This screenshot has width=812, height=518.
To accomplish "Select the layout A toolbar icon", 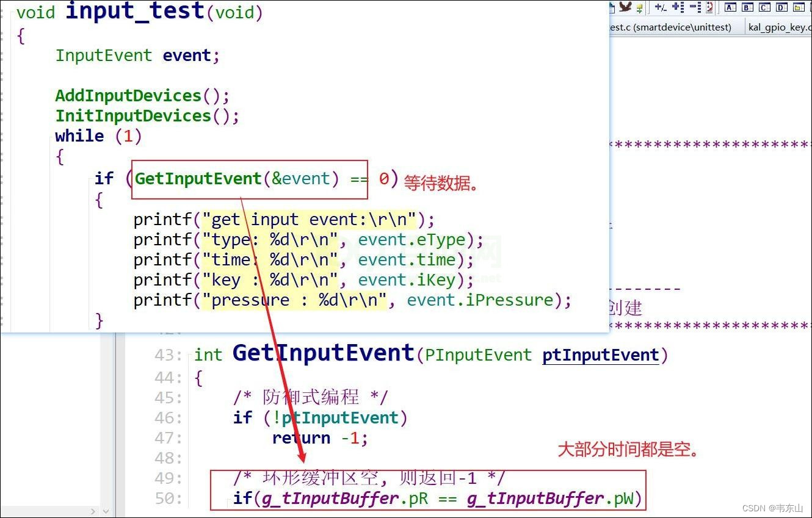I will 730,7.
